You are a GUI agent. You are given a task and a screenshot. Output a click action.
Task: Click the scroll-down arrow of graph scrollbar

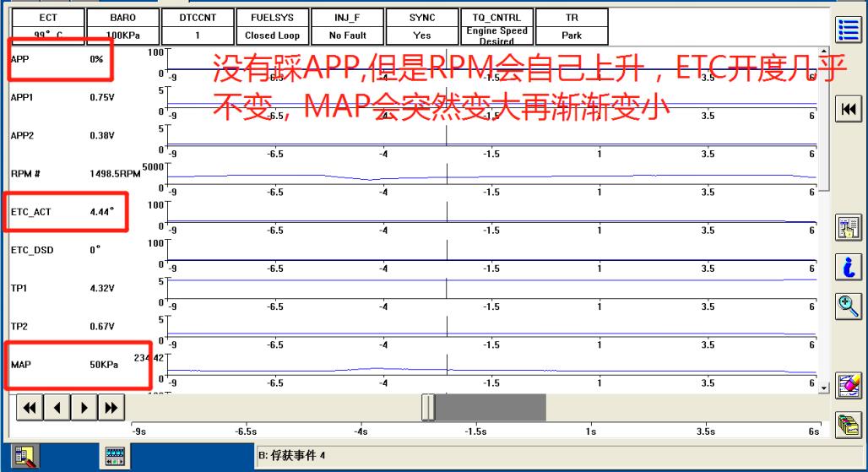[x=824, y=388]
